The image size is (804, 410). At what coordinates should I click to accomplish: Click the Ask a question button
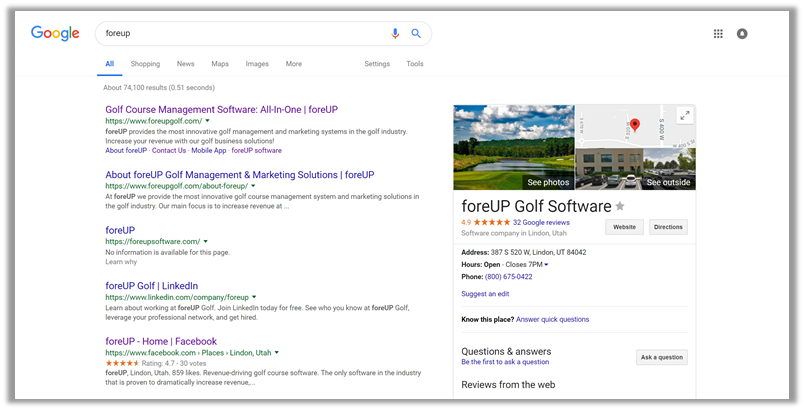661,357
